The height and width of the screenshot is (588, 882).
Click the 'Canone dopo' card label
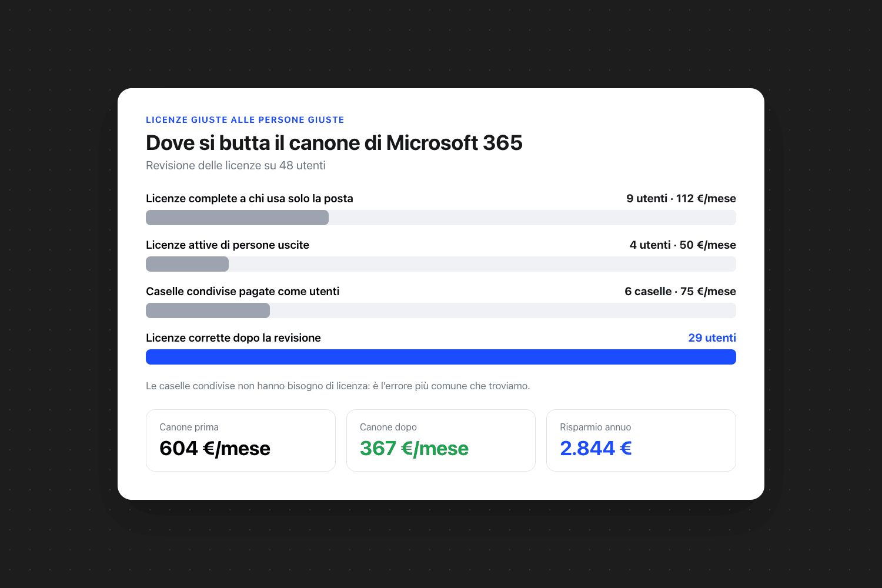[388, 427]
